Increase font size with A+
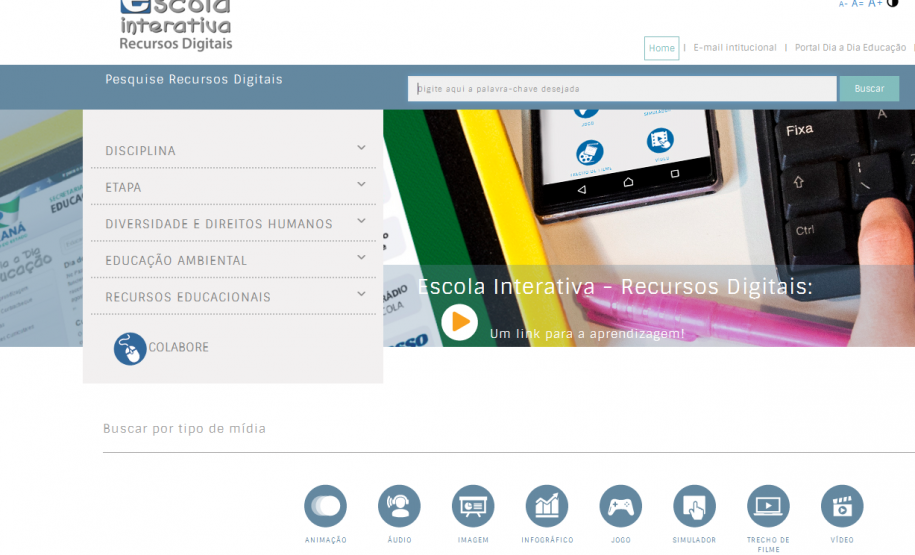Screen dimensions: 915x555 [875, 4]
